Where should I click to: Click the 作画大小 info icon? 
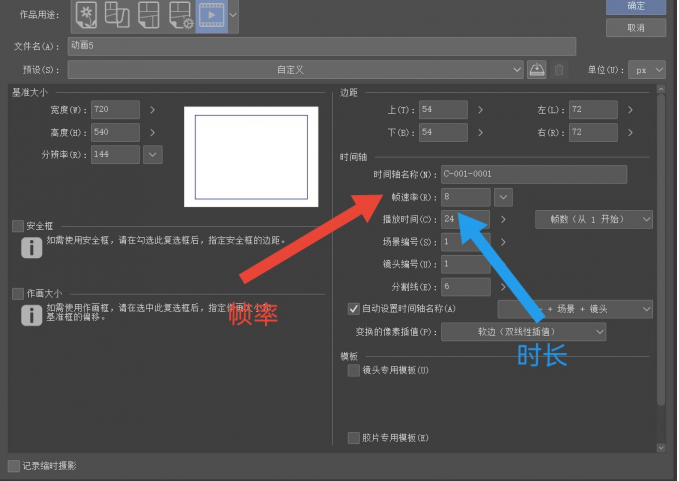pyautogui.click(x=32, y=315)
